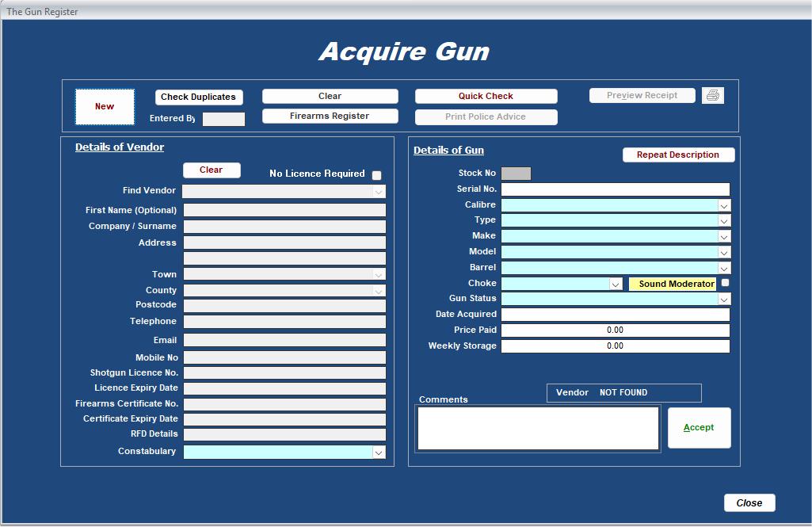Enable the No Licence Required checkbox
Image resolution: width=812 pixels, height=527 pixels.
(x=376, y=175)
